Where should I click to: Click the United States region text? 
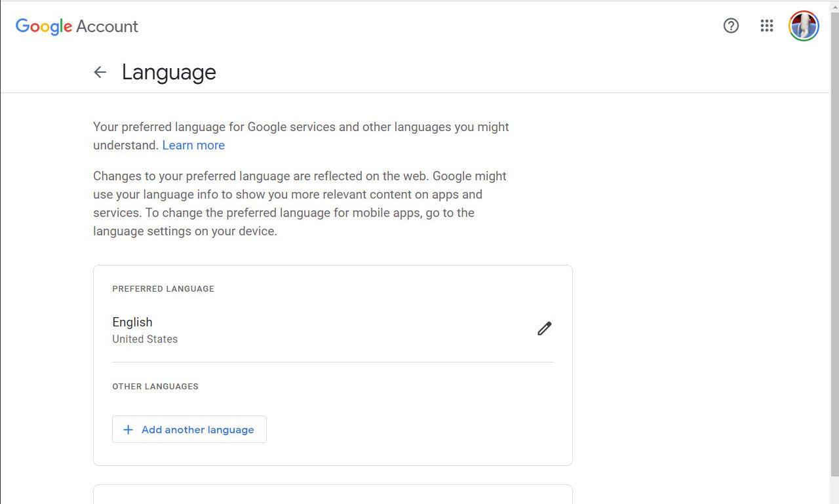[x=145, y=339]
